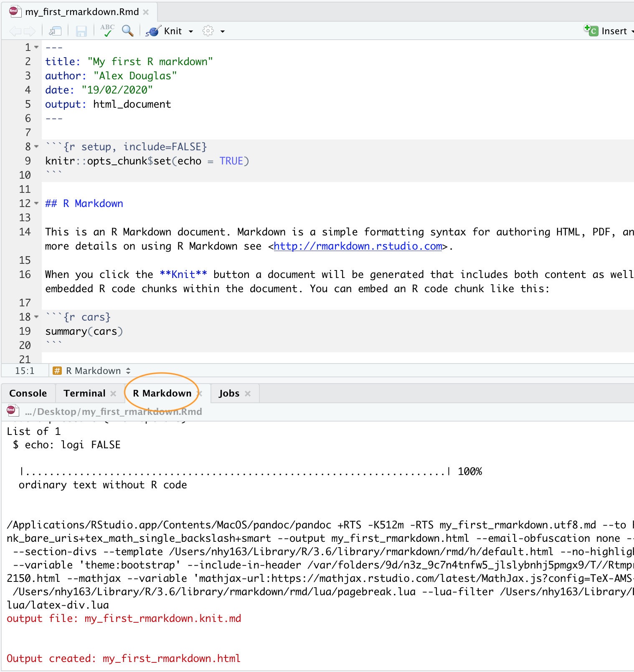Collapse the setup chunk fold on line 8

[37, 147]
